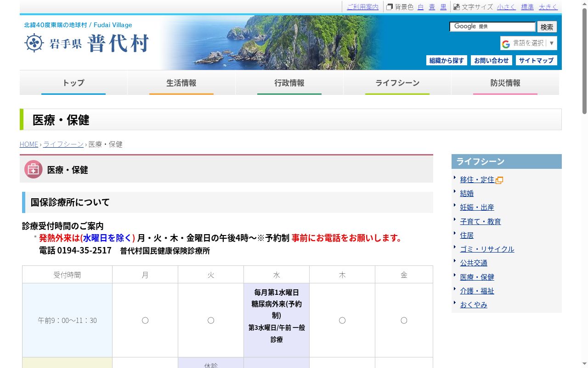This screenshot has height=368, width=588.
Task: Open the サイトマップ button
Action: 537,60
